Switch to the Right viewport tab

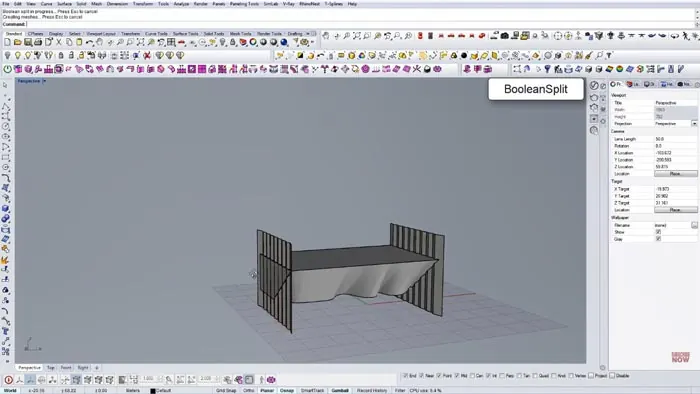(x=83, y=368)
